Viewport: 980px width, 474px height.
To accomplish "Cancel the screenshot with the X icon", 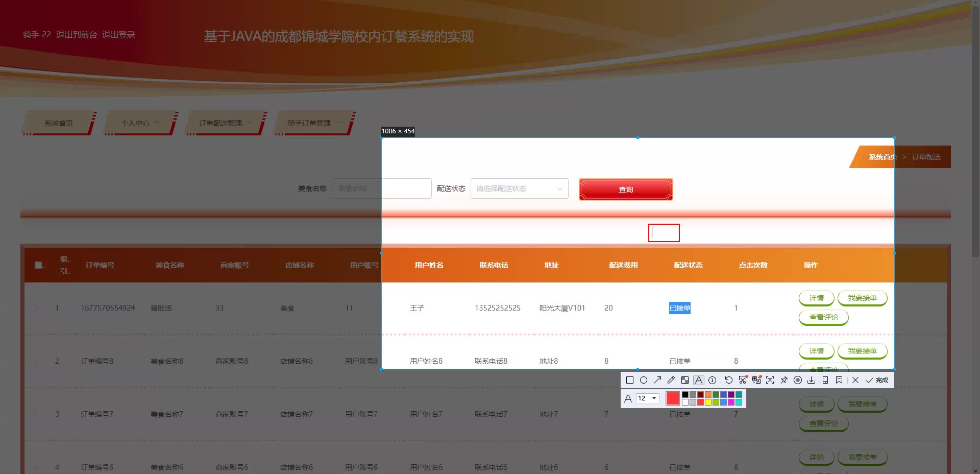I will (855, 380).
